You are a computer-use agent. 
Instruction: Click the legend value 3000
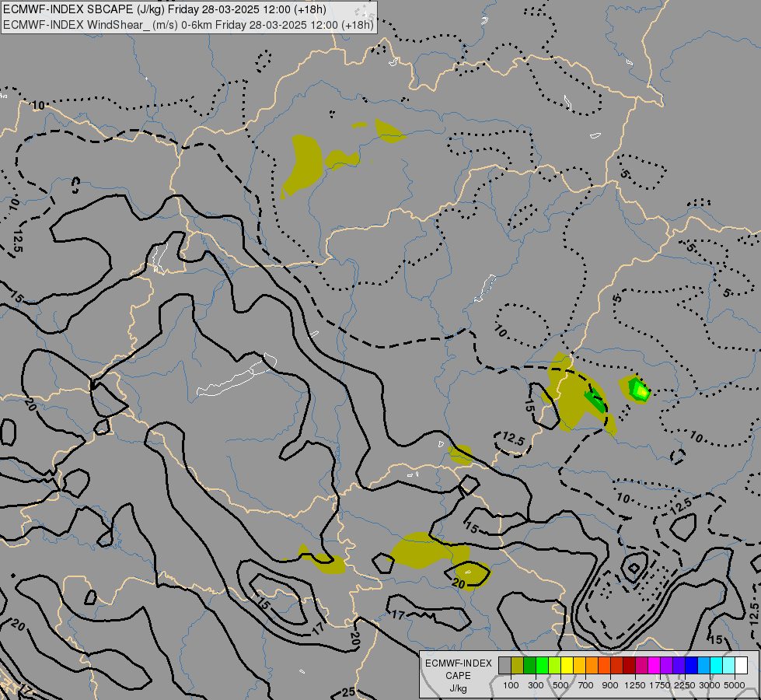coord(710,685)
